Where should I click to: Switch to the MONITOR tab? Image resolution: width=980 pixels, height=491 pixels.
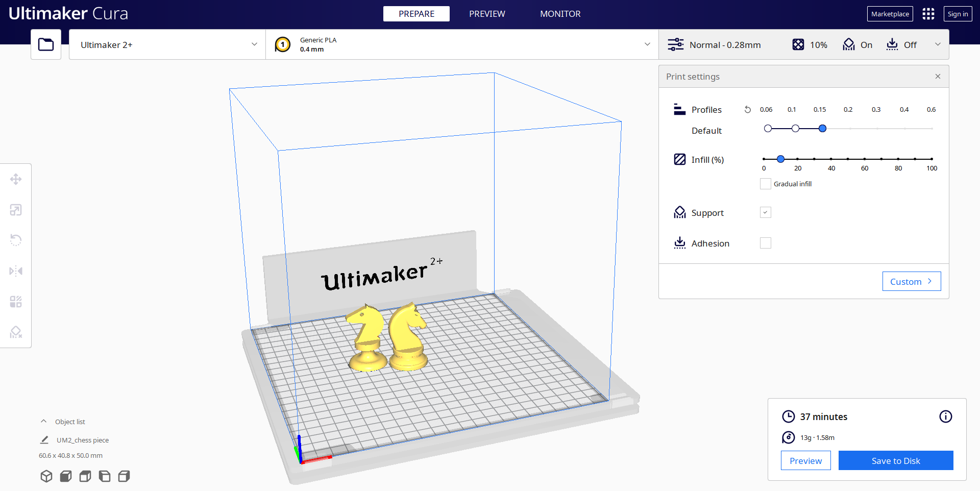tap(560, 14)
